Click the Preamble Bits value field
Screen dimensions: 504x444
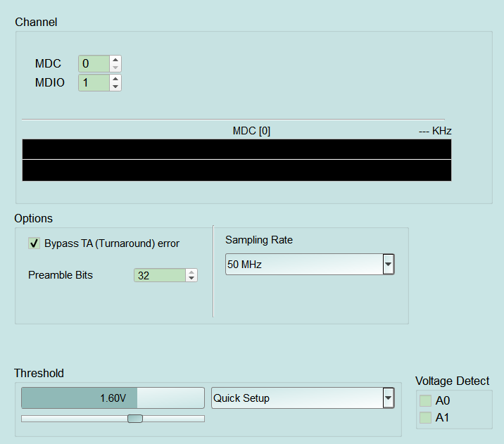160,275
